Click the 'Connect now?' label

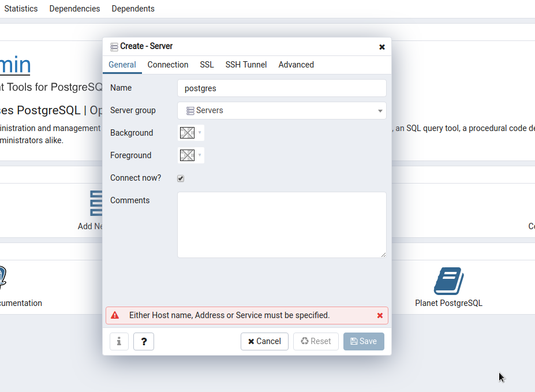136,178
